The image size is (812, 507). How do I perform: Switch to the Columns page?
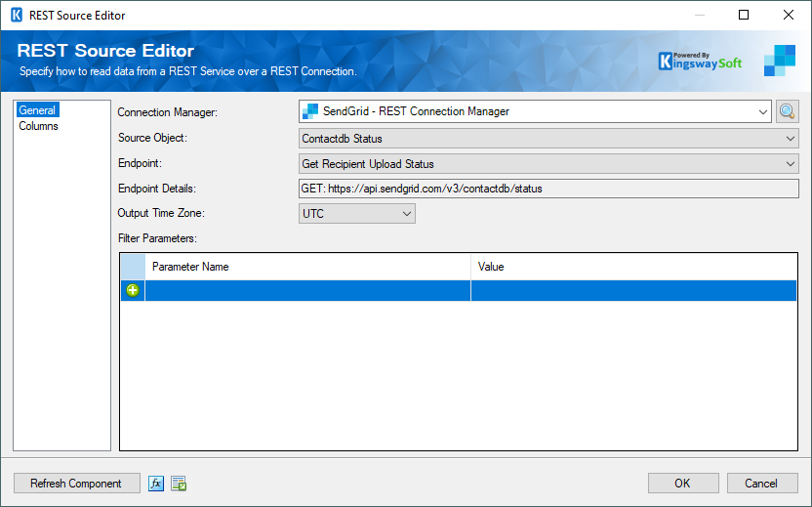[38, 126]
